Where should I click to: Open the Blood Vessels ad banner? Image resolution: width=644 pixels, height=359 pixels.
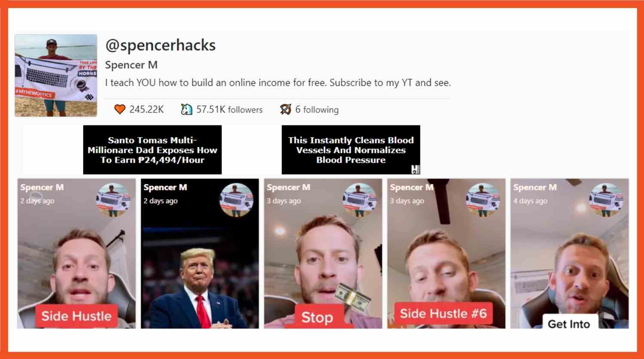pos(351,150)
